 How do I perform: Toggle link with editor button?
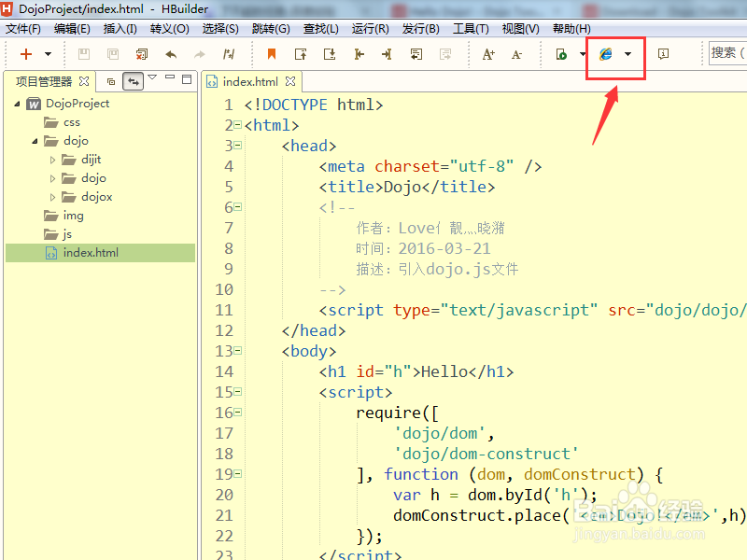click(x=133, y=81)
